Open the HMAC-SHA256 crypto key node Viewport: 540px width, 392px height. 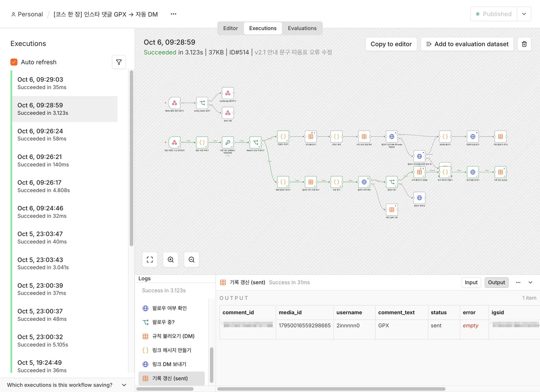(228, 142)
